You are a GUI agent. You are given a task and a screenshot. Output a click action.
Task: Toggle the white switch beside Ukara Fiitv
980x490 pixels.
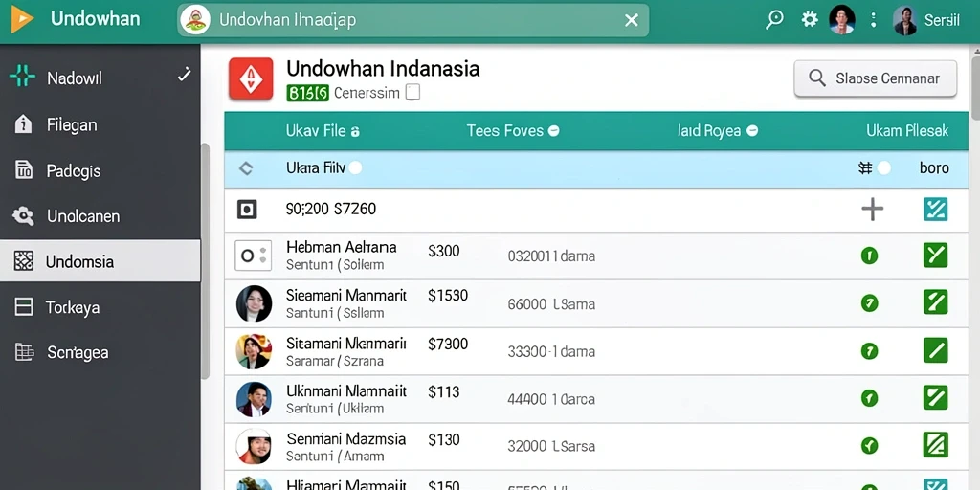point(355,167)
